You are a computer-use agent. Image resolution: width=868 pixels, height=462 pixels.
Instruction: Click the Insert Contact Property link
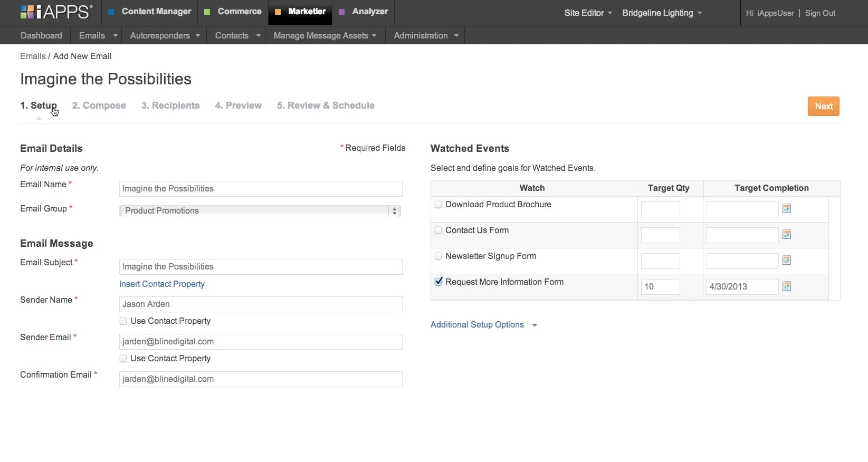162,284
